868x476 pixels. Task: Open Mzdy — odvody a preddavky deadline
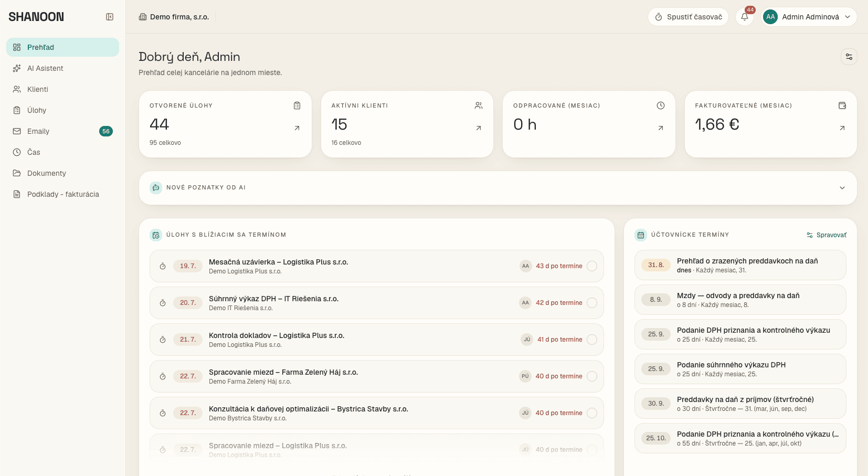click(x=740, y=300)
